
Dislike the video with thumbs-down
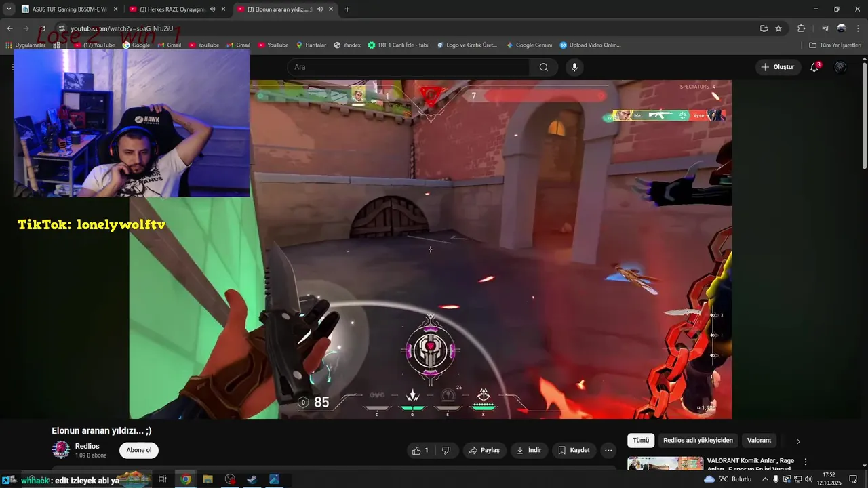coord(446,450)
